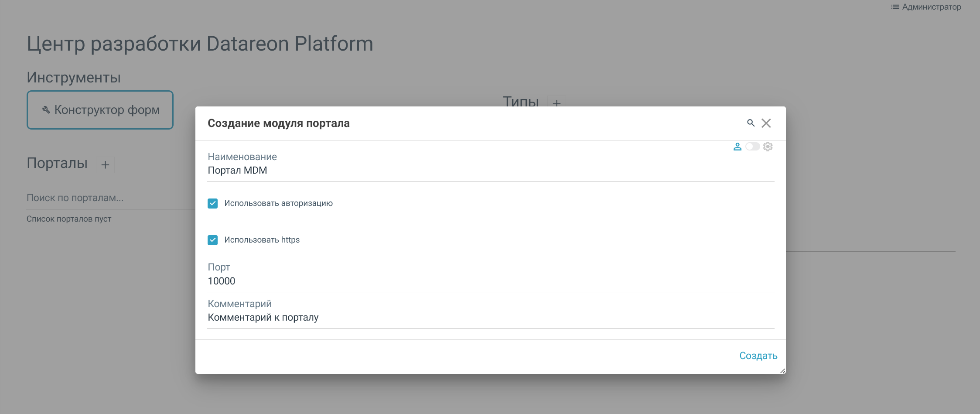The width and height of the screenshot is (980, 414).
Task: Add a new portal with the plus icon
Action: 105,165
